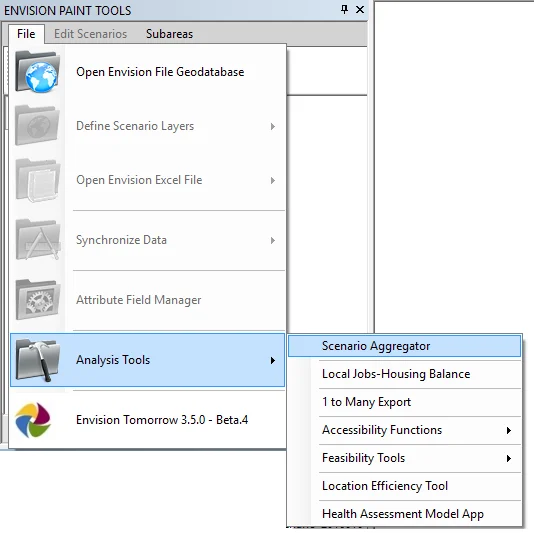Click the globe folder icon for Open Geodatabase

[x=37, y=71]
